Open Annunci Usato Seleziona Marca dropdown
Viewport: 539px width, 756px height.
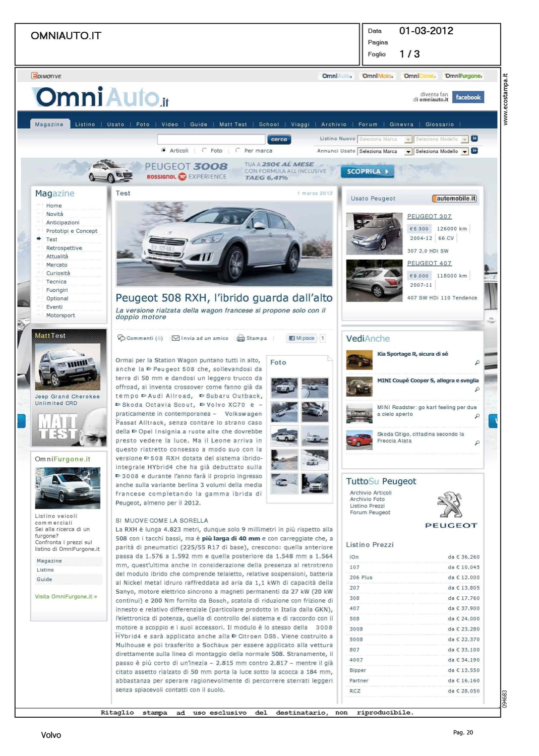coord(385,151)
